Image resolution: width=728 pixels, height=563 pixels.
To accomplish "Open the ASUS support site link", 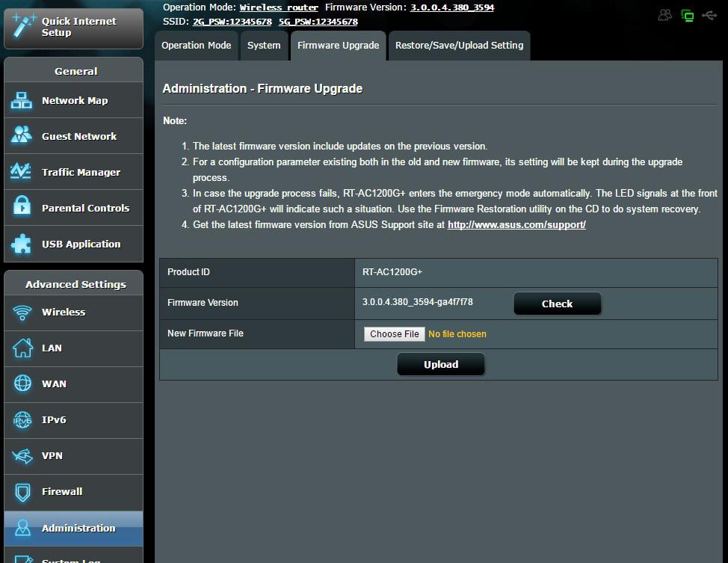I will click(516, 225).
